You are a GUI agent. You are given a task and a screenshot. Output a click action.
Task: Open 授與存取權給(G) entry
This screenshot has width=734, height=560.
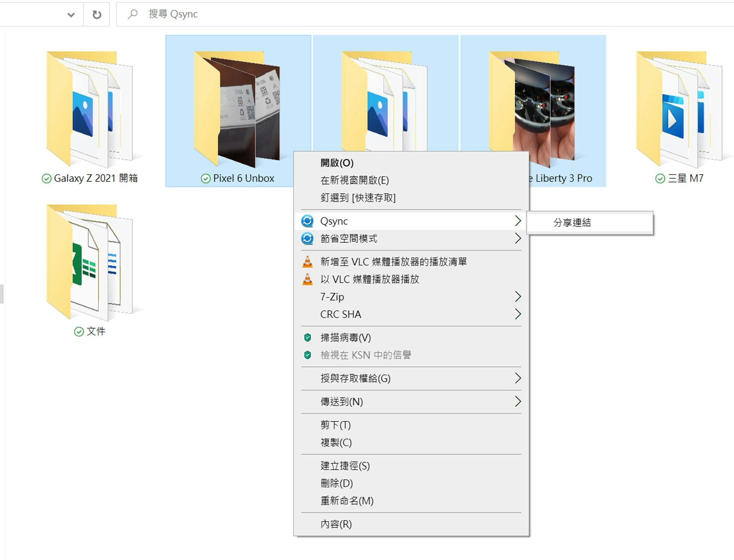click(411, 378)
